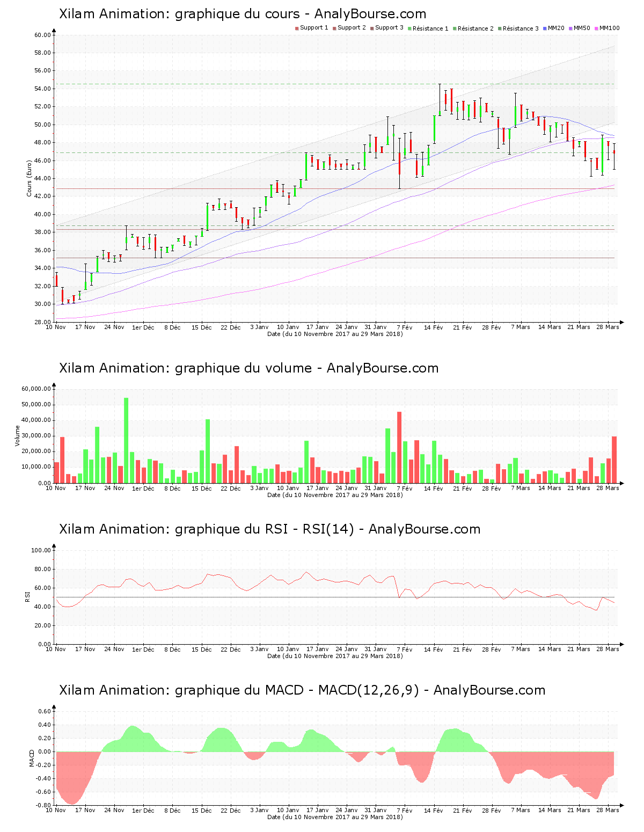Select the MM100 legend label

coord(609,28)
